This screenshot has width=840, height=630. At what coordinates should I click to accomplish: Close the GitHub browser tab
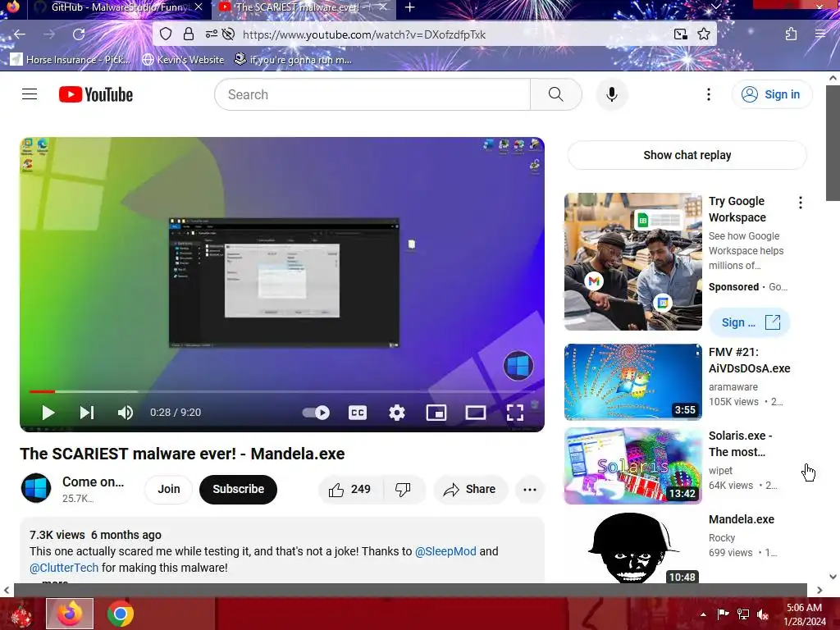(199, 7)
